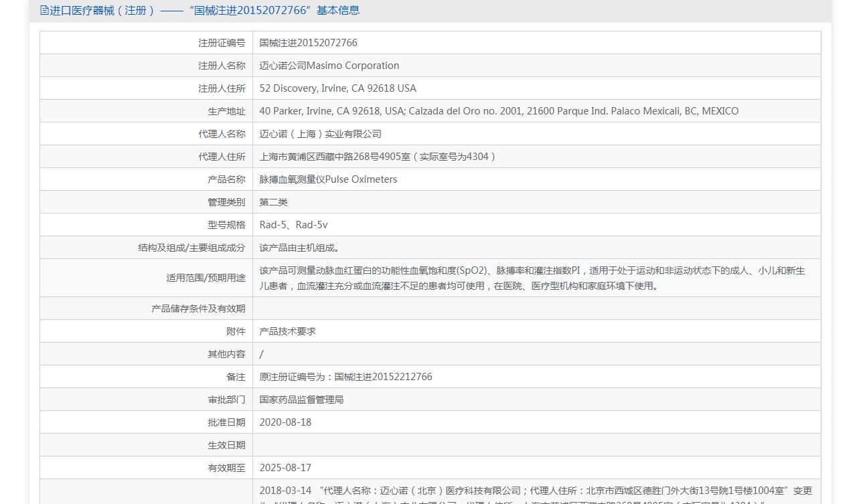This screenshot has height=504, width=857.
Task: Select the intended-use paragraph beginning 该产品可测量动脉血红蛋白
Action: point(532,278)
